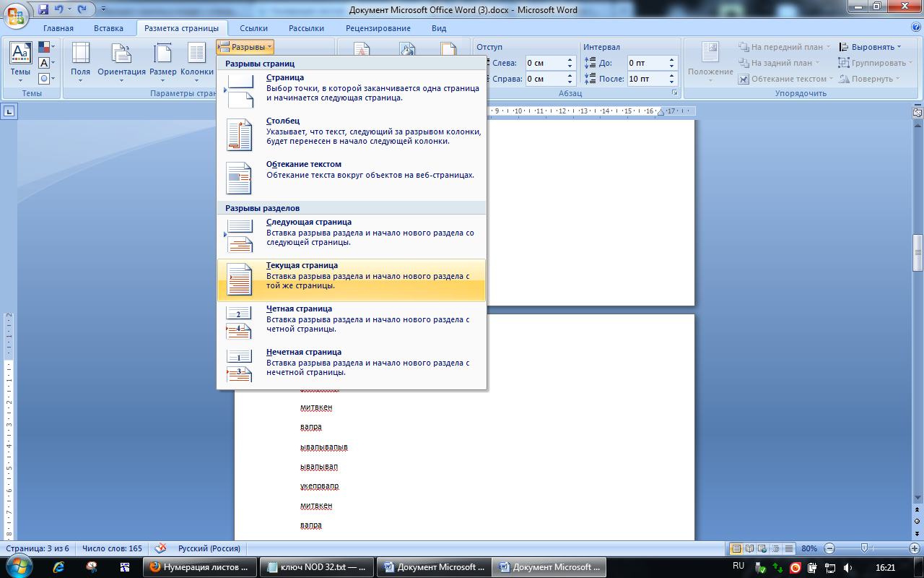
Task: Open the Выровнять align menu
Action: 871,47
